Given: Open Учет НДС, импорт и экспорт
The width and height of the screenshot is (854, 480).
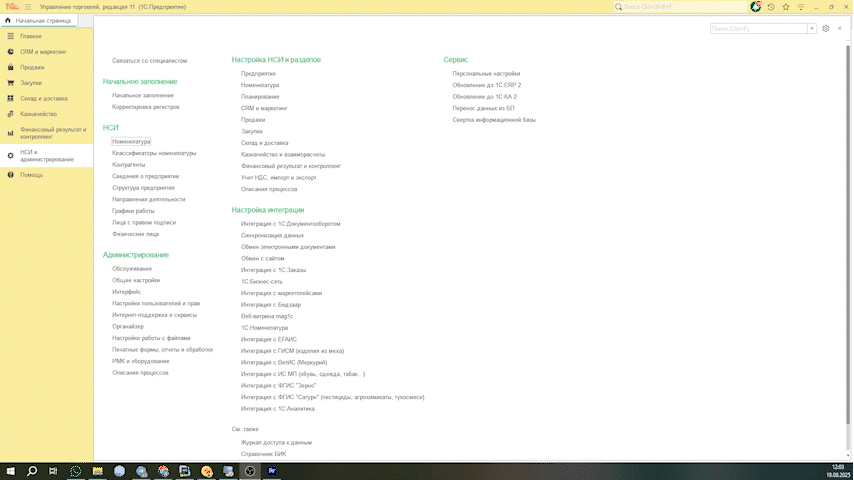Looking at the screenshot, I should click(278, 178).
